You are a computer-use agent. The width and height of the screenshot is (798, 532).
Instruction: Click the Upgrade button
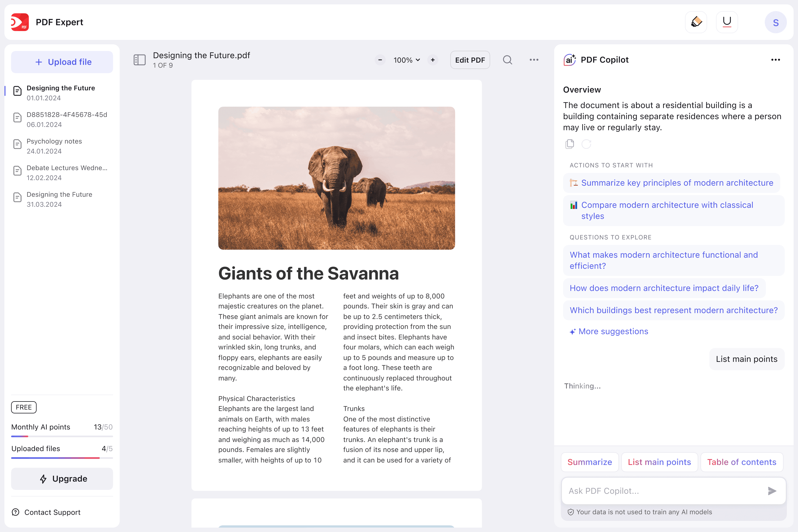pos(62,479)
